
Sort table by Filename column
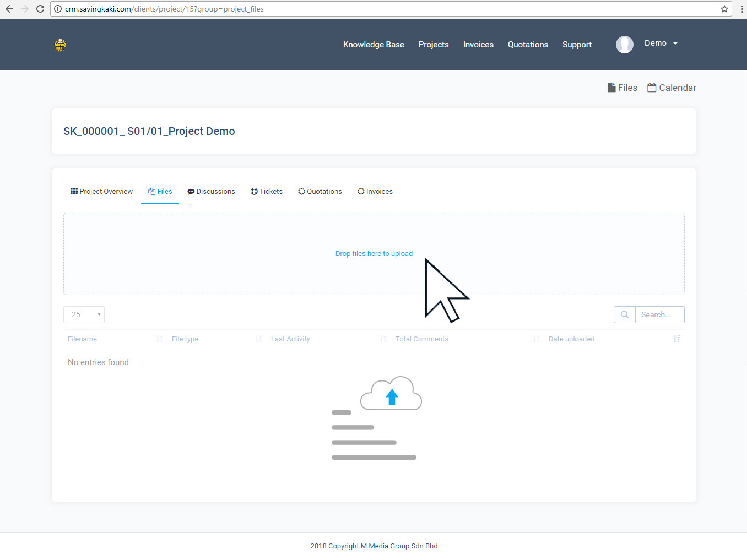pyautogui.click(x=83, y=339)
